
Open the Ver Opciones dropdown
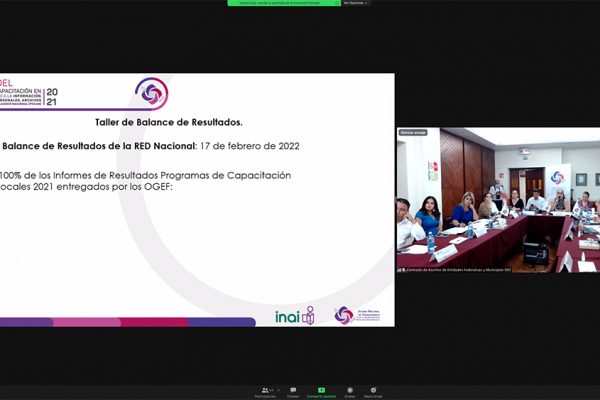(355, 3)
